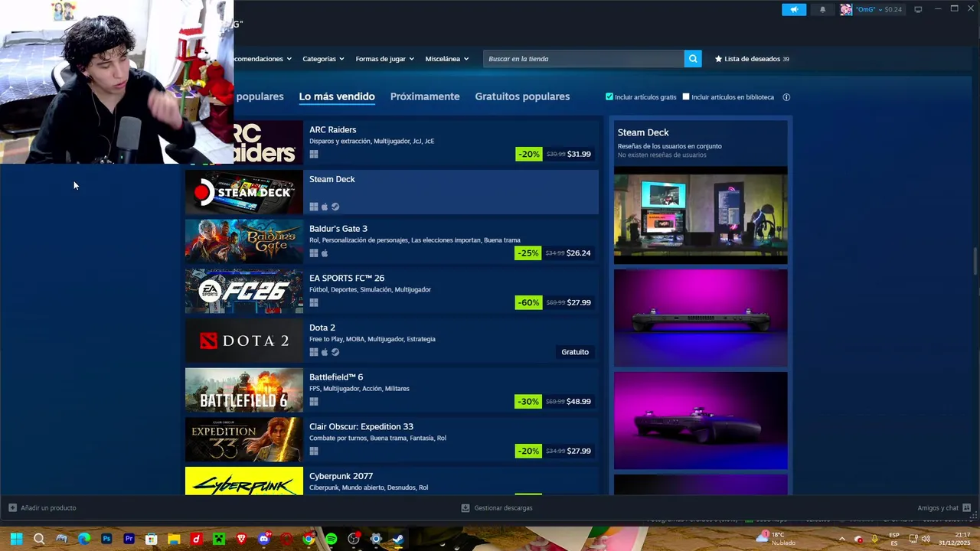Click the search magnifier button in store

click(x=693, y=59)
